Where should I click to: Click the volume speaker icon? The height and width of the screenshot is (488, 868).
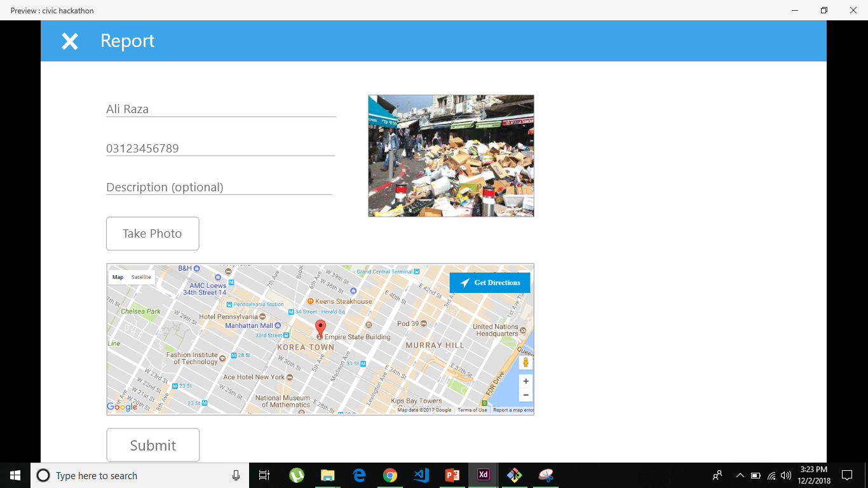(x=786, y=475)
